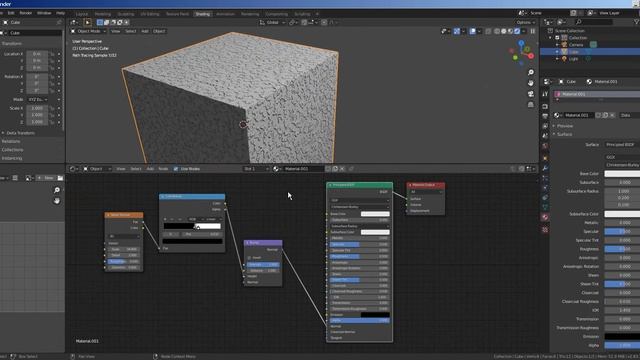Switch to the Texture Paint workspace tab
Viewport: 640px width, 360px height.
coord(177,14)
